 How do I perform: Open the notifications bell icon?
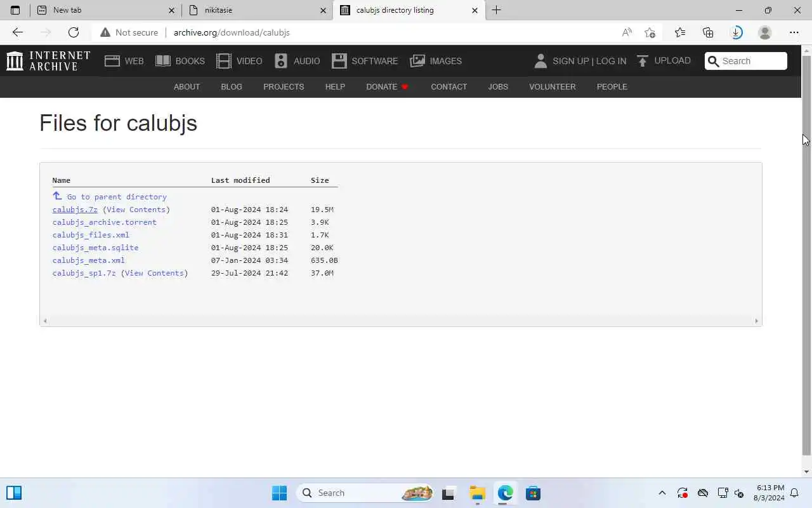coord(794,493)
